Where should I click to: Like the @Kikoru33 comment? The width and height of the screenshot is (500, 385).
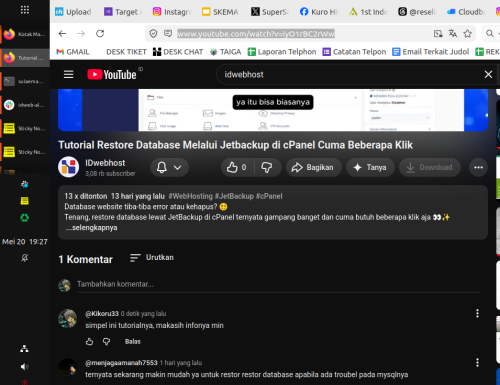(x=89, y=341)
